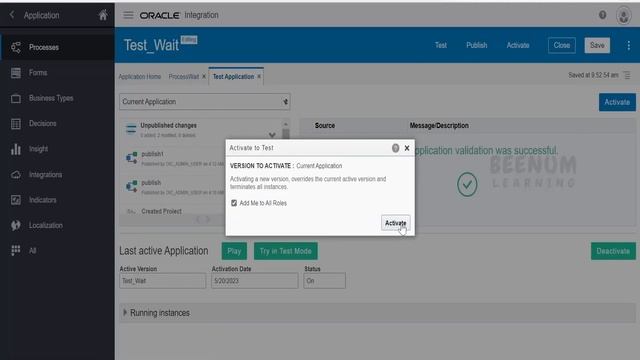The image size is (640, 360).
Task: Click the All grid icon
Action: coord(16,250)
